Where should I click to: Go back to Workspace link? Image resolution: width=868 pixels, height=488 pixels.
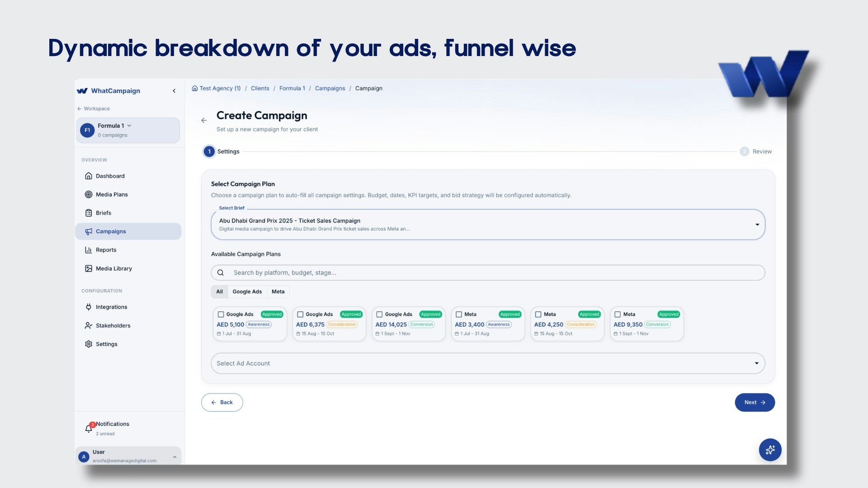point(94,108)
